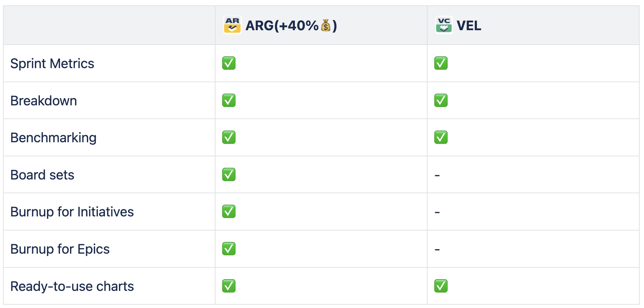This screenshot has width=644, height=308.
Task: Click the VEL column header text
Action: click(469, 25)
